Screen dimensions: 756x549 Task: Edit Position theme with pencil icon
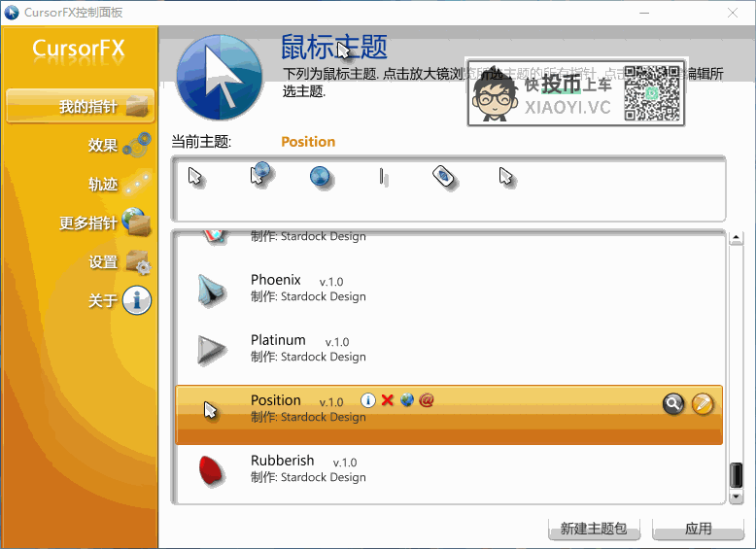[x=703, y=404]
